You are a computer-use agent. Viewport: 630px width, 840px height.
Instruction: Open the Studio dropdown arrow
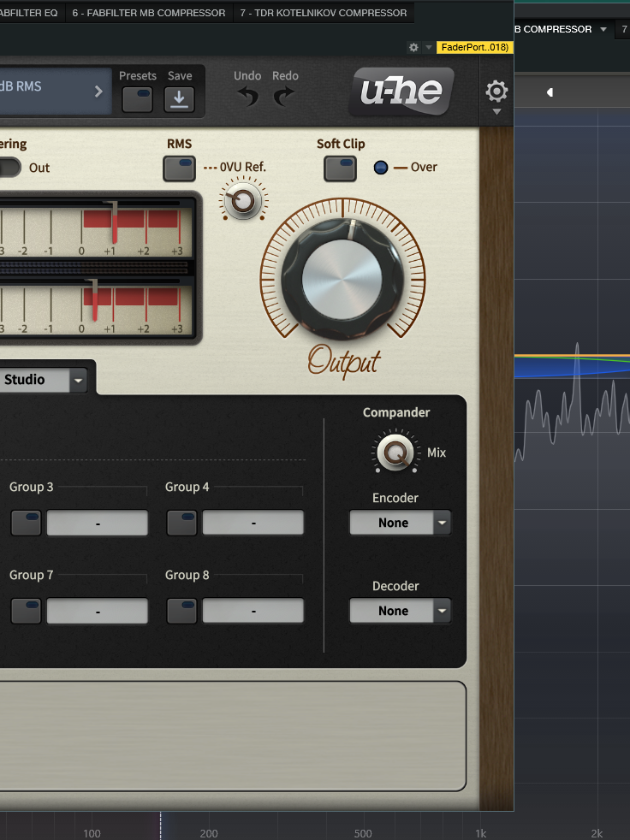click(x=78, y=381)
